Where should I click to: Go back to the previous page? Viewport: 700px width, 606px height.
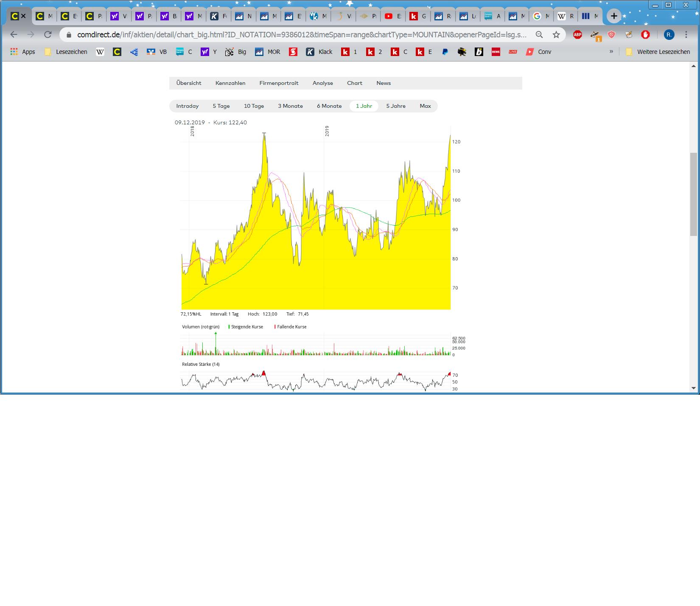(x=14, y=35)
